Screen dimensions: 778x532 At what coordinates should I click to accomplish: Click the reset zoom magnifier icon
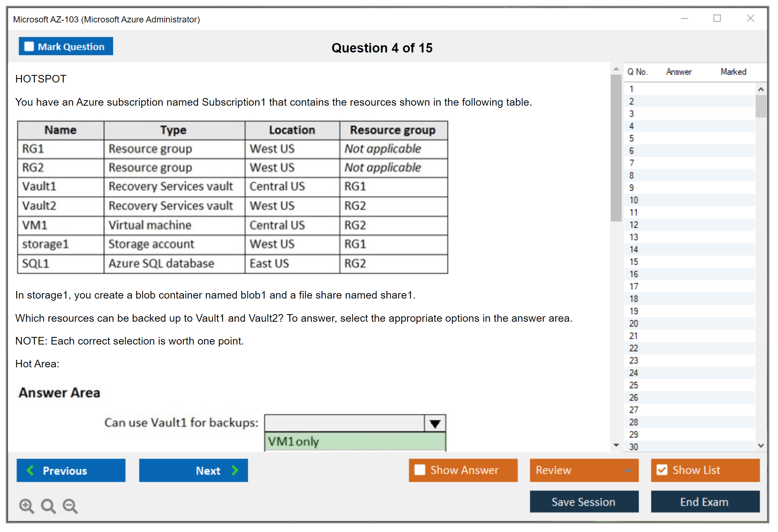point(48,506)
